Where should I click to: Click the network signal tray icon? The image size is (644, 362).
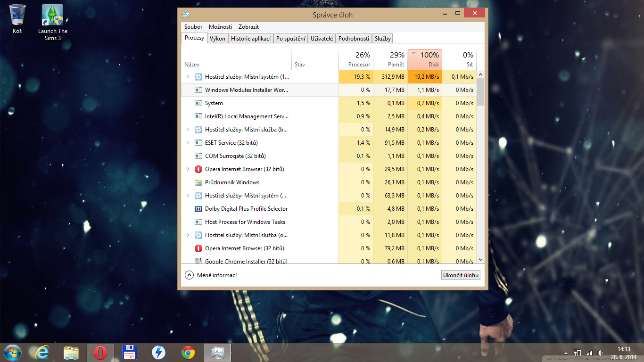coord(588,353)
